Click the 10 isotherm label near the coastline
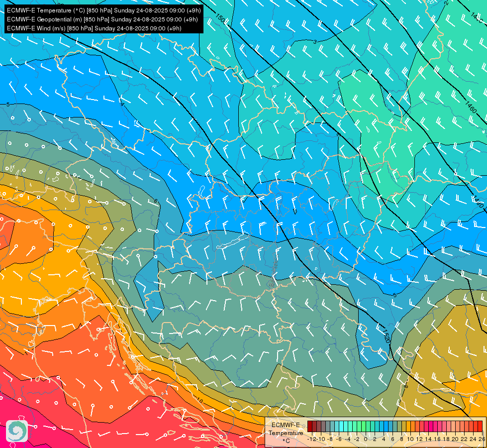The height and width of the screenshot is (448, 487). click(x=199, y=401)
